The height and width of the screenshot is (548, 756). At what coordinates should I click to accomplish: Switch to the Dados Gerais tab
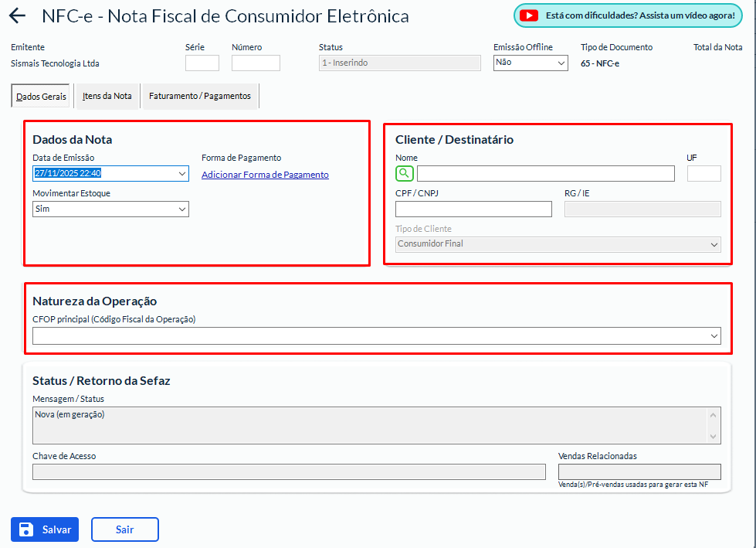[41, 97]
